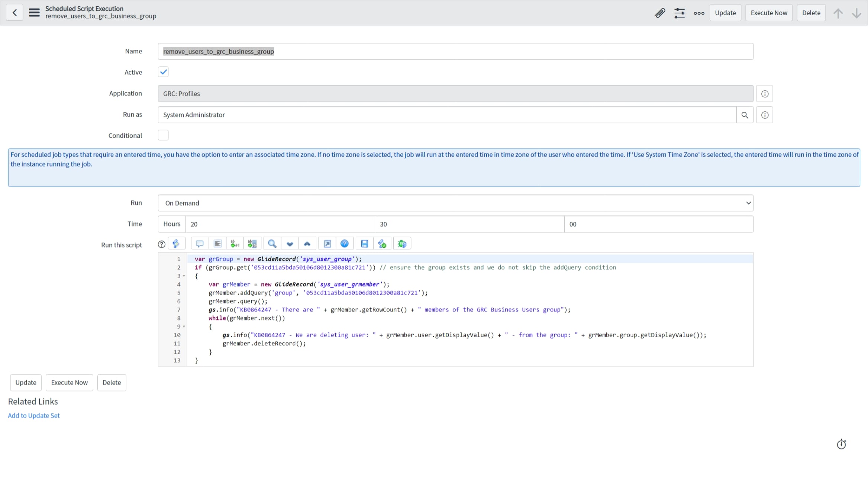
Task: Save the script with disk icon
Action: coord(365,244)
